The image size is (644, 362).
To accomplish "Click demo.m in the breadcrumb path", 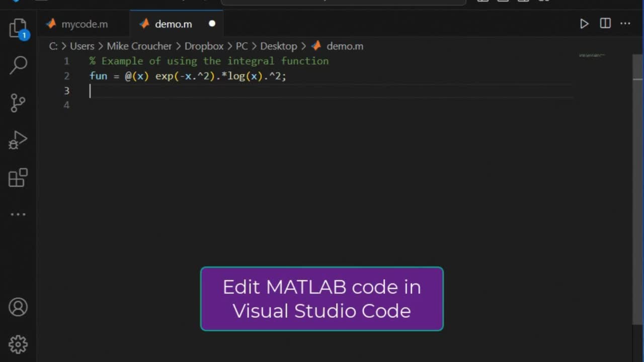I will (345, 46).
